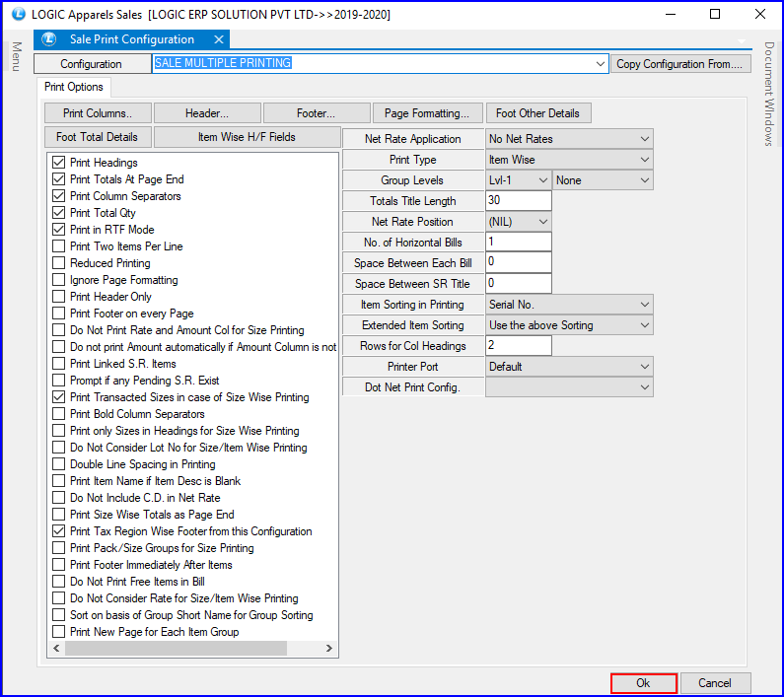Check Print Header Only
This screenshot has width=784, height=697.
(x=59, y=297)
